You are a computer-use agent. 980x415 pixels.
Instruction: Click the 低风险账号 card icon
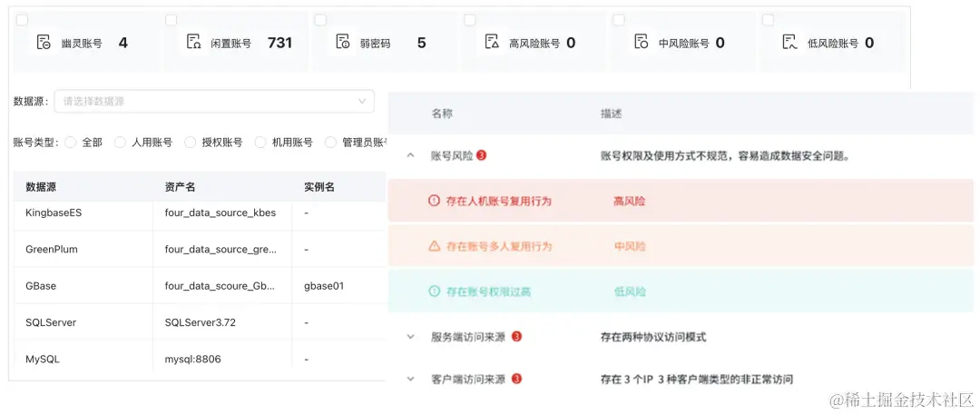790,43
